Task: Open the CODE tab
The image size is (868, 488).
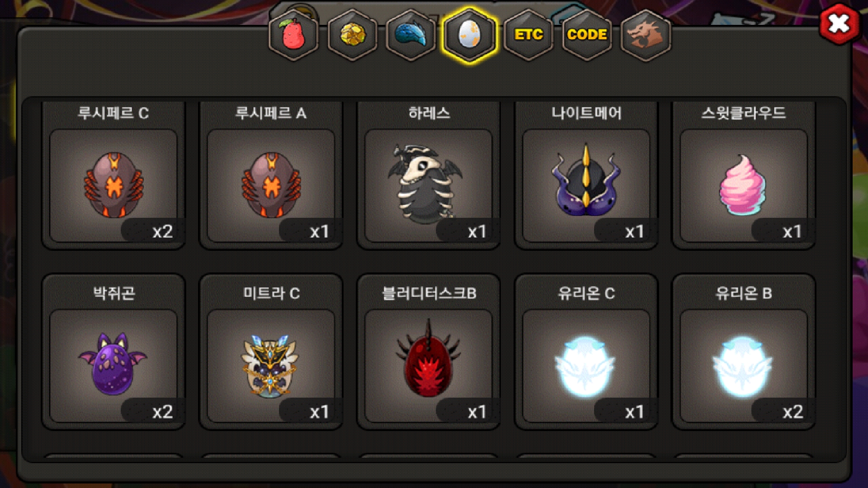Action: tap(587, 35)
